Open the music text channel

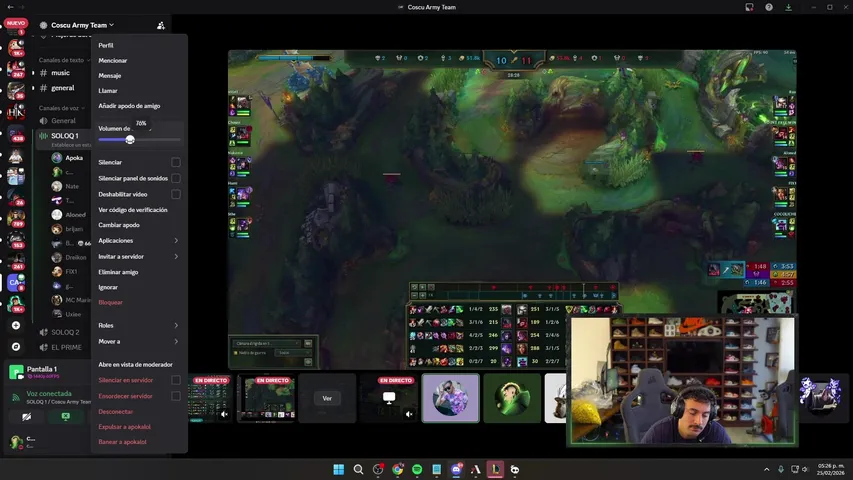(60, 73)
